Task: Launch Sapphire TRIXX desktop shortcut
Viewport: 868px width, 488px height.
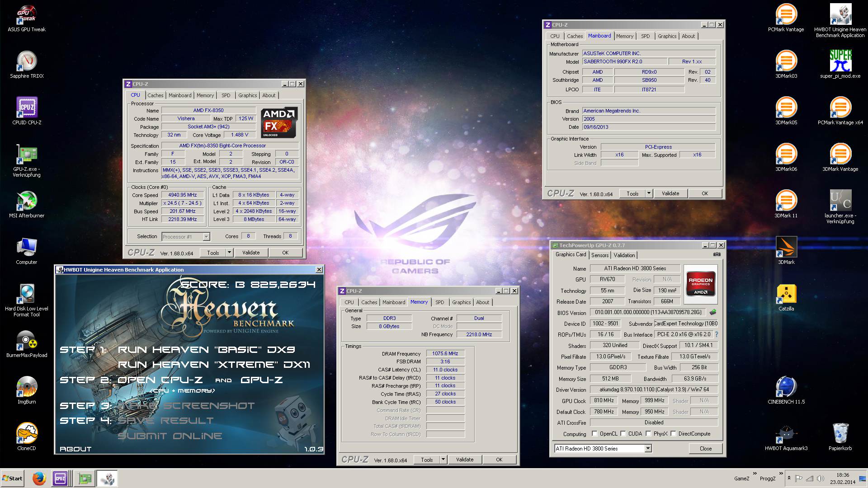Action: pyautogui.click(x=27, y=65)
